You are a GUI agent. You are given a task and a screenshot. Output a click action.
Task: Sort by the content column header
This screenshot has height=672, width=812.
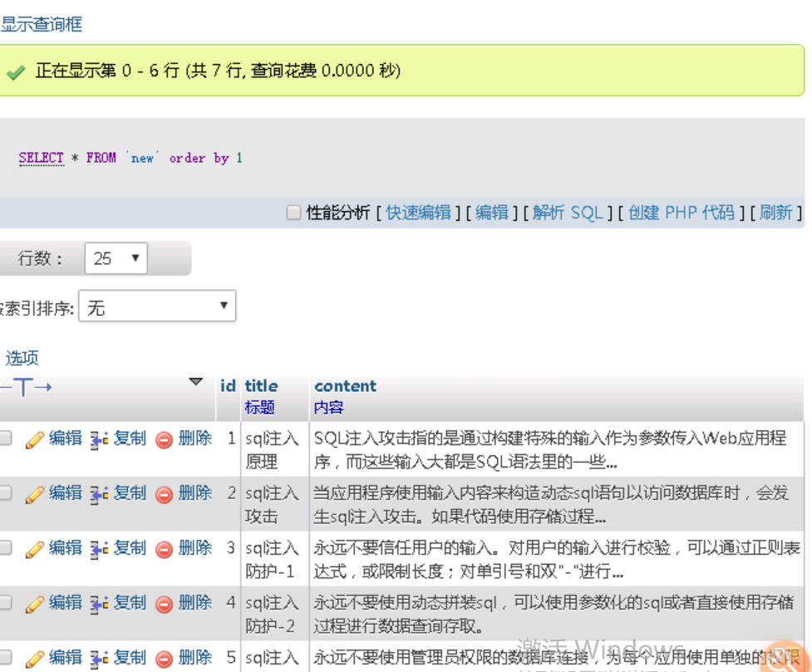(346, 386)
